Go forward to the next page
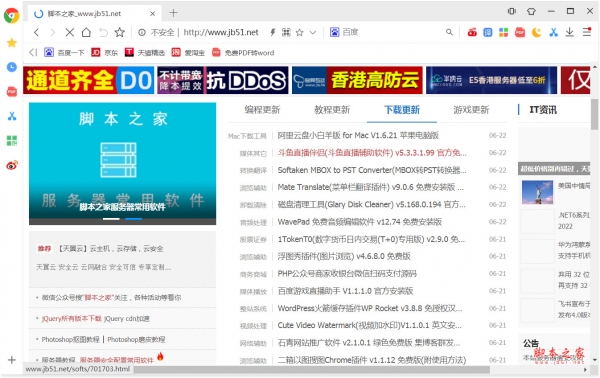 click(x=52, y=33)
